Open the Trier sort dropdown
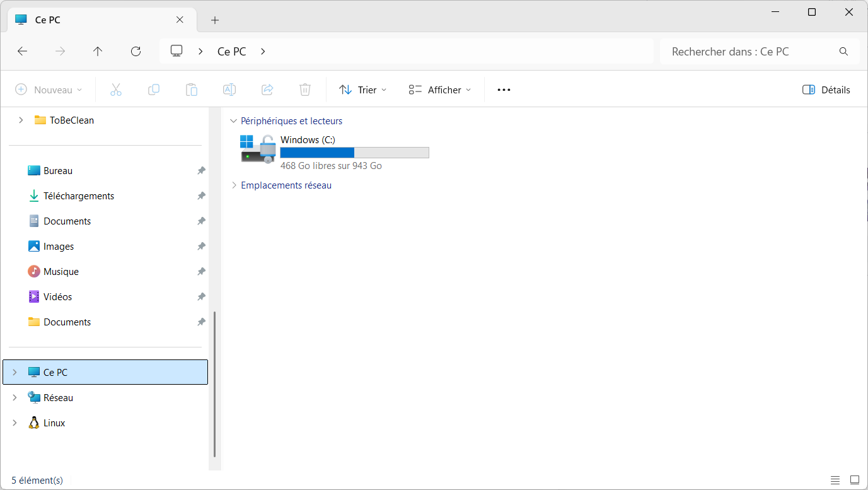This screenshot has height=490, width=868. pos(363,90)
